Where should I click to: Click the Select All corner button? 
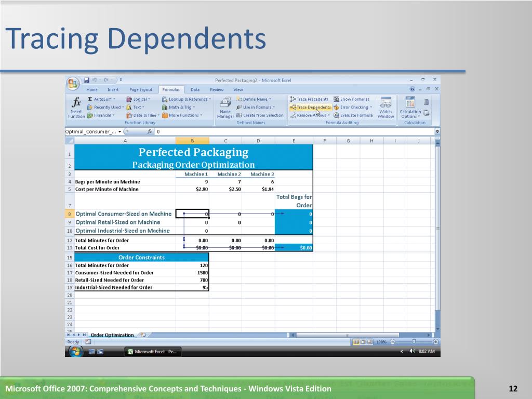point(70,140)
